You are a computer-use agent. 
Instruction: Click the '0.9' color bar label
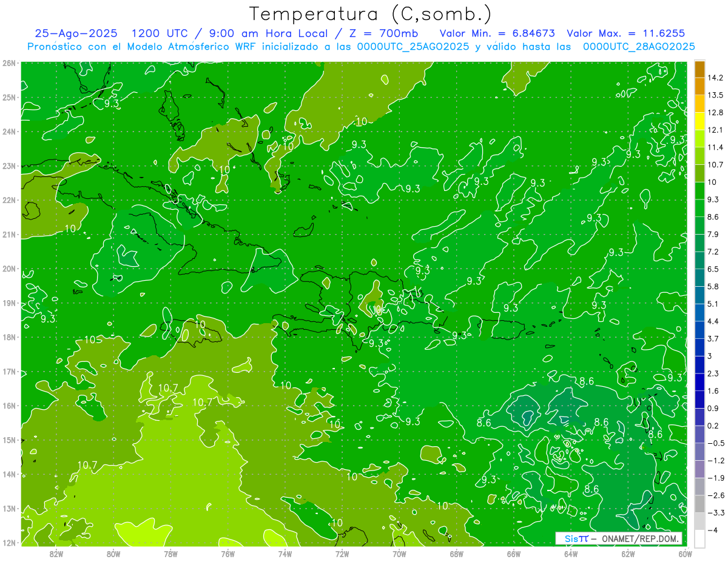(x=712, y=408)
